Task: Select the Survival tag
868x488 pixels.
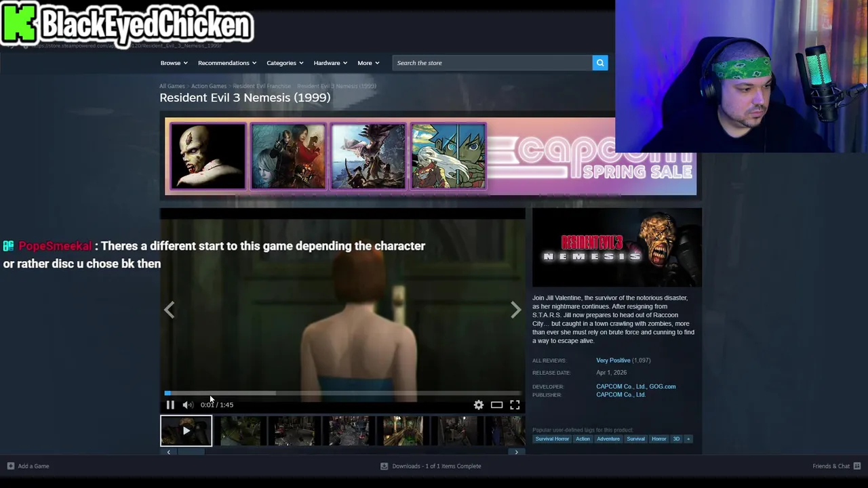Action: tap(636, 439)
